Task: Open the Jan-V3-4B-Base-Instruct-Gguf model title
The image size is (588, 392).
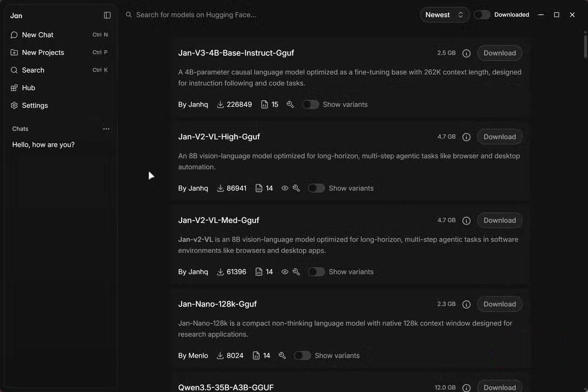Action: (x=236, y=53)
